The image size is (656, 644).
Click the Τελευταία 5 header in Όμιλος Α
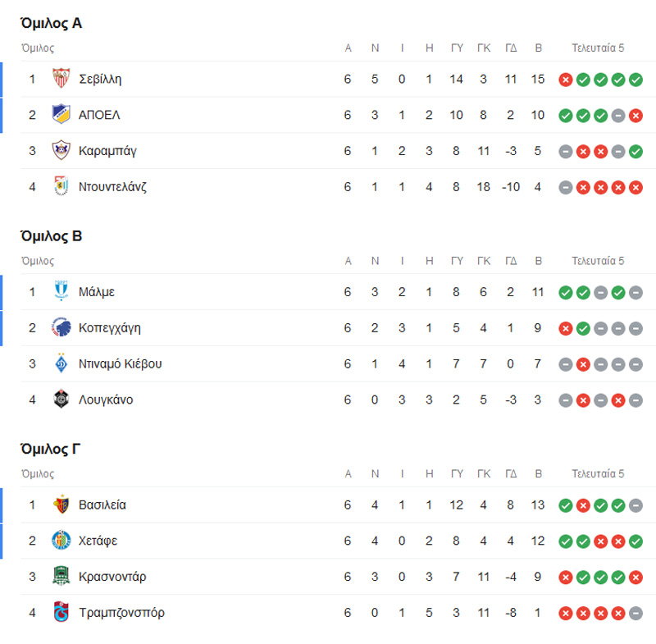point(598,48)
